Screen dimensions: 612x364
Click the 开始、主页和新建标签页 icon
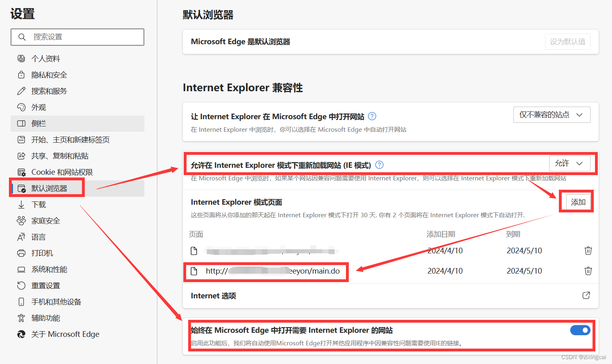21,139
